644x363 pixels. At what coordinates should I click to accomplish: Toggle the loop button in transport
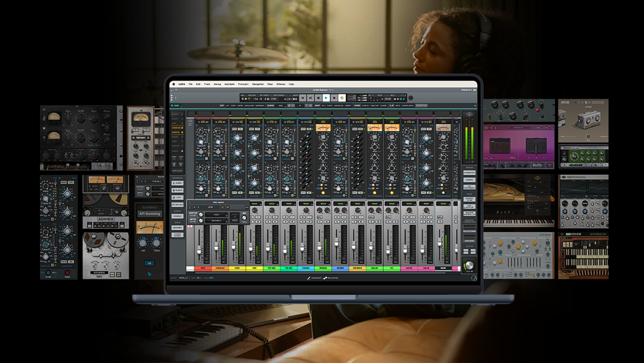[x=342, y=98]
